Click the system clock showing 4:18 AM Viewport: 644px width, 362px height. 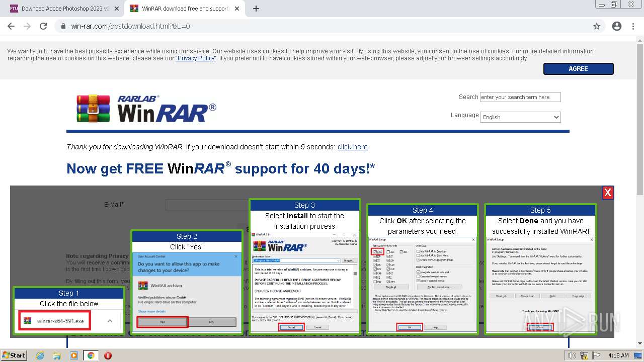(618, 355)
